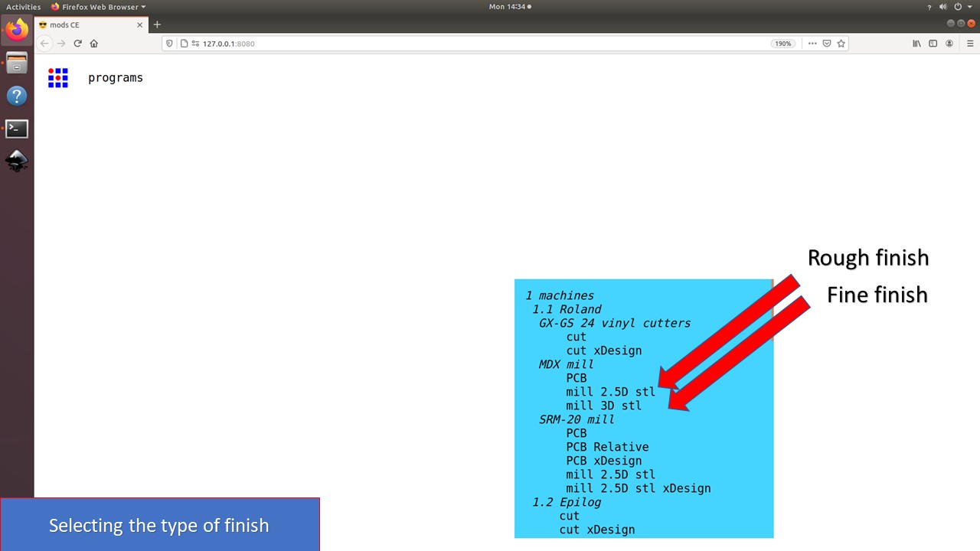Select the mods CE tab
The height and width of the screenshot is (551, 980).
[90, 24]
